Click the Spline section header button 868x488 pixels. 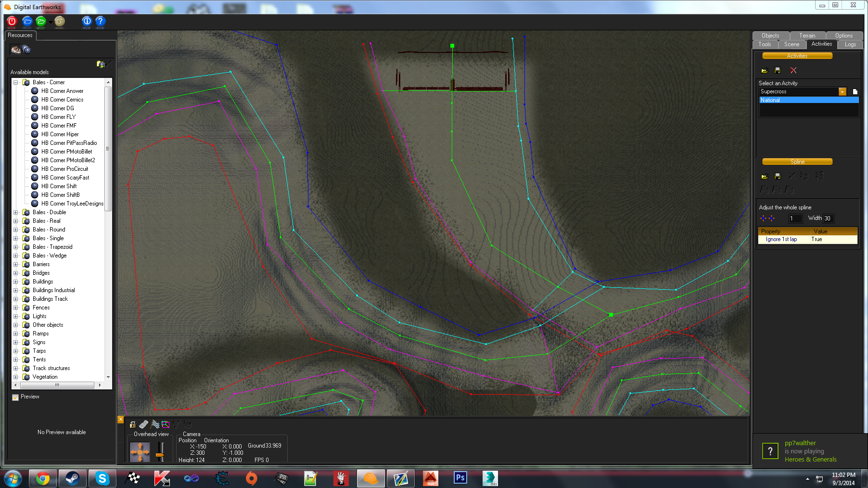797,162
